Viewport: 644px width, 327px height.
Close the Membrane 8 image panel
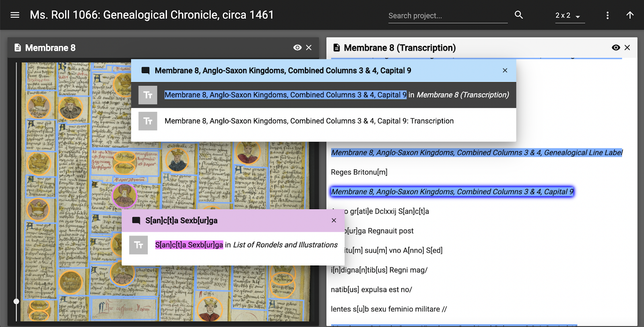309,47
